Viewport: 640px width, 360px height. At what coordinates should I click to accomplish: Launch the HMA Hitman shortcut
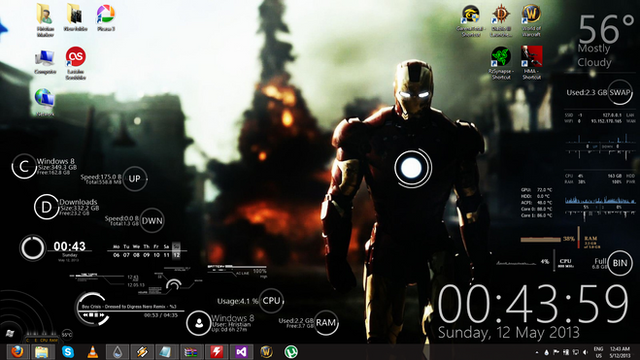click(x=531, y=62)
